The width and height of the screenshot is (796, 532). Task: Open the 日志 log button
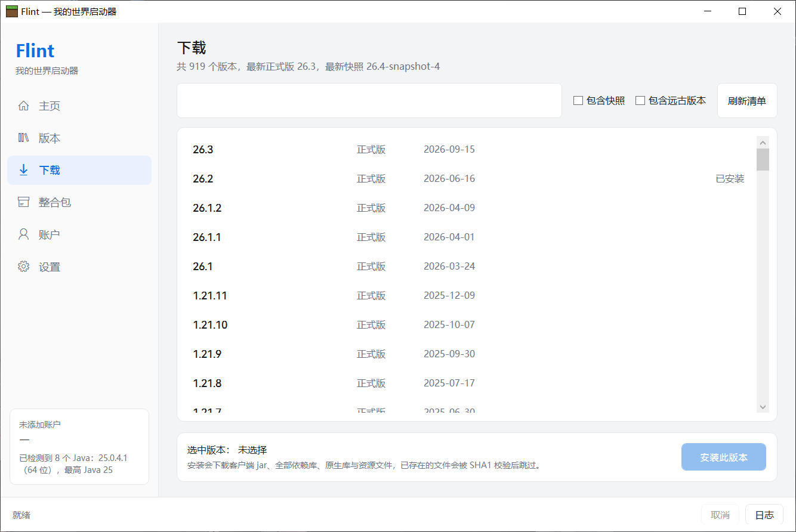(x=764, y=515)
